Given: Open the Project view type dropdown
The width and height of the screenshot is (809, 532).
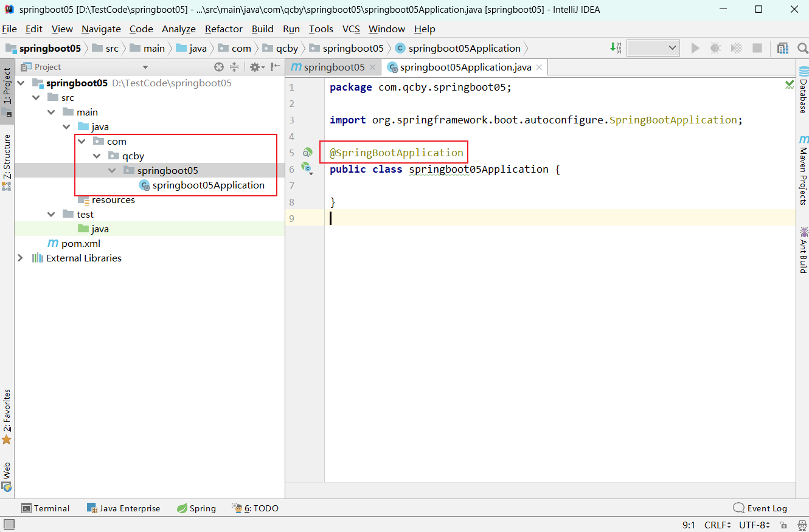Looking at the screenshot, I should [145, 67].
